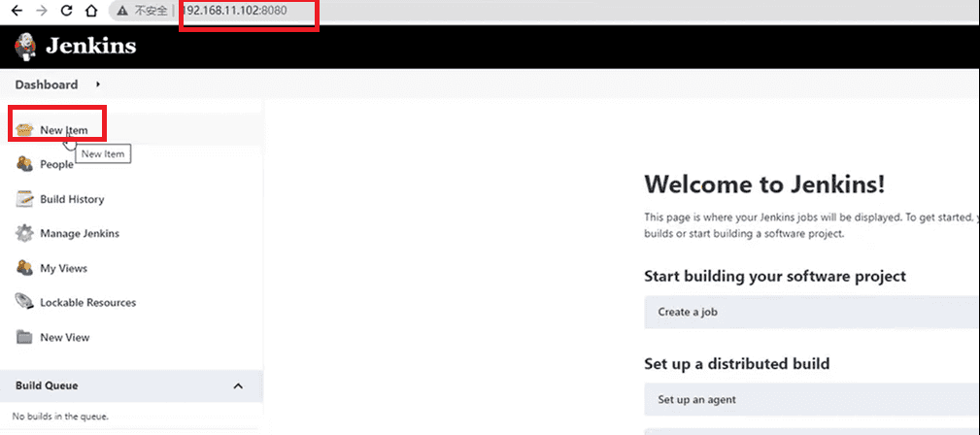Open the New Item link
The height and width of the screenshot is (435, 980).
[64, 131]
